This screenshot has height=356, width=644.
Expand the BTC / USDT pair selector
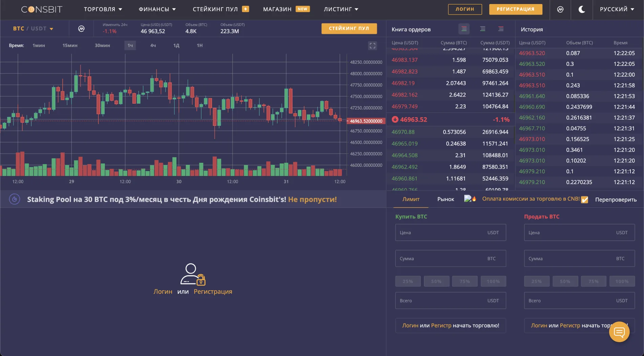[x=33, y=29]
